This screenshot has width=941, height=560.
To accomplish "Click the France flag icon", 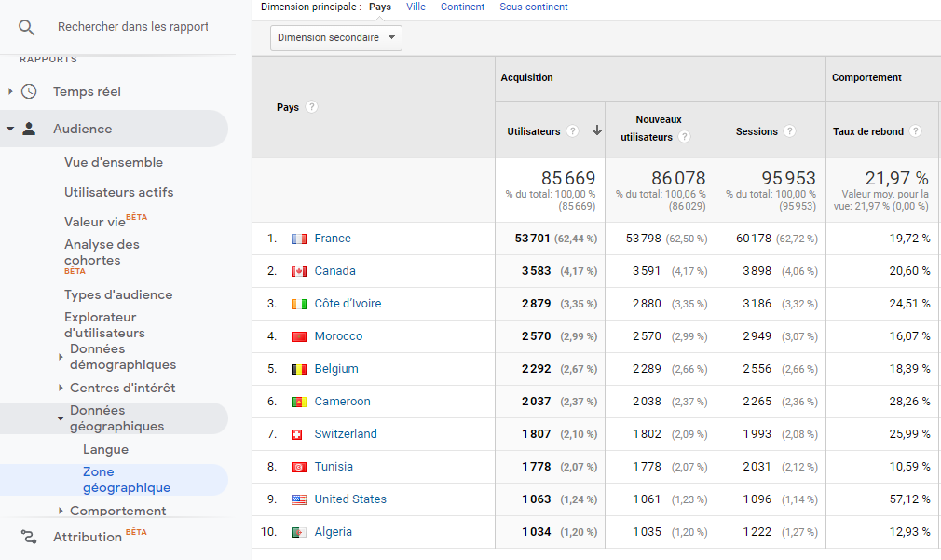I will (298, 239).
